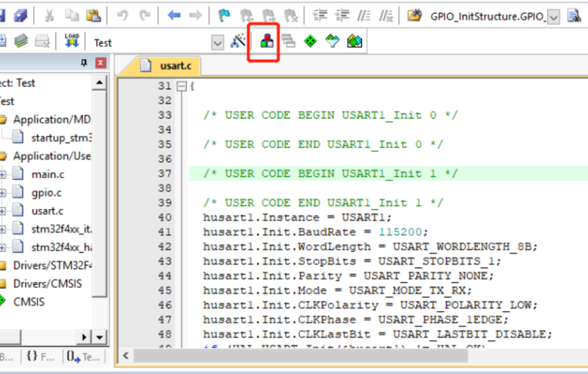
Task: Open Options for Target with the magic wand icon
Action: pyautogui.click(x=238, y=41)
